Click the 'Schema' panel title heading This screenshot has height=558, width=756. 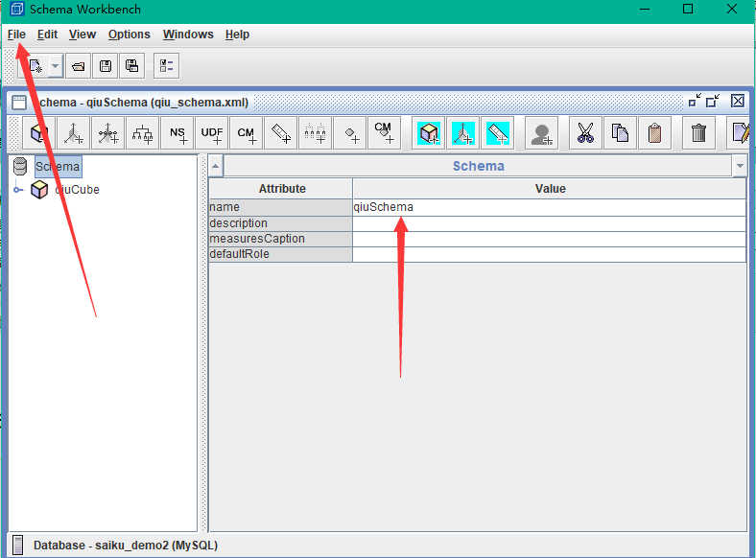click(479, 166)
